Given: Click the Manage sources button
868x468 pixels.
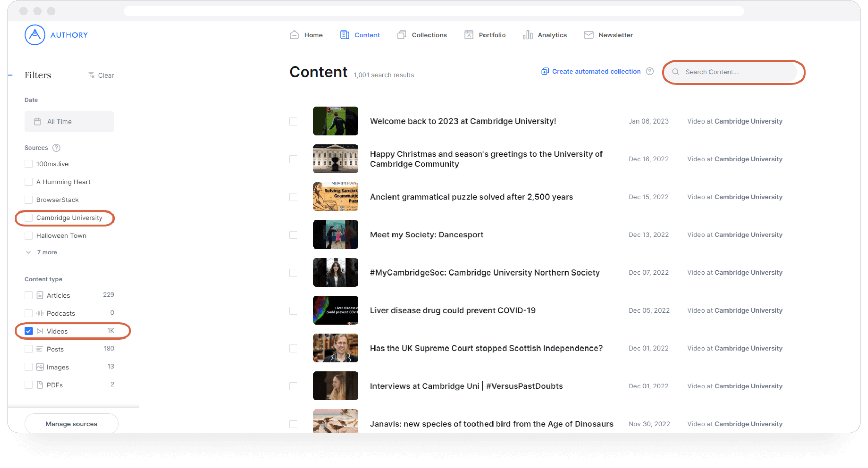Looking at the screenshot, I should [x=71, y=424].
